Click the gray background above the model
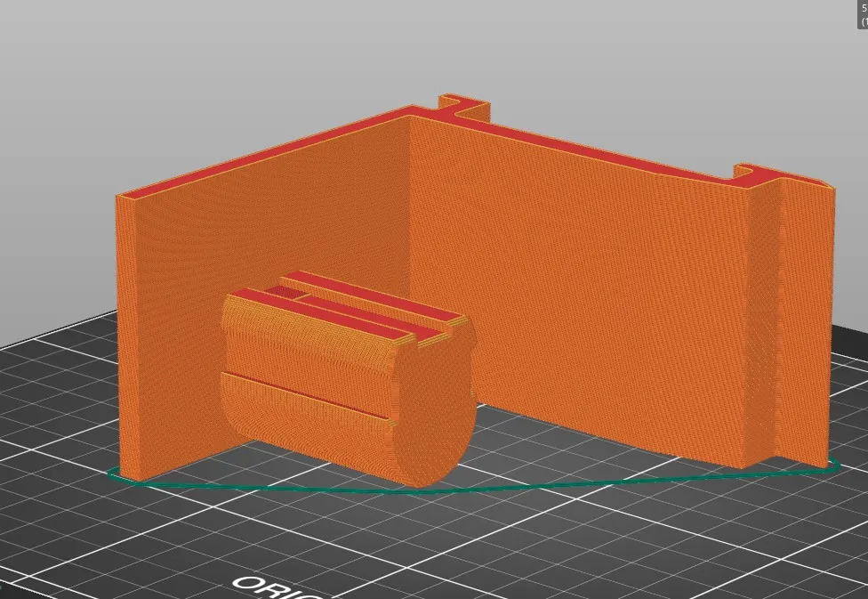 432,45
